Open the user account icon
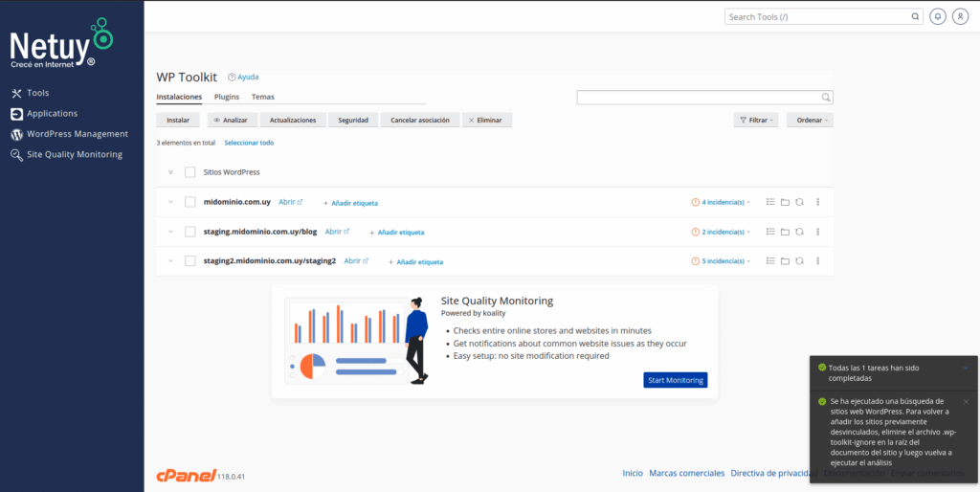Image resolution: width=980 pixels, height=492 pixels. [x=960, y=17]
